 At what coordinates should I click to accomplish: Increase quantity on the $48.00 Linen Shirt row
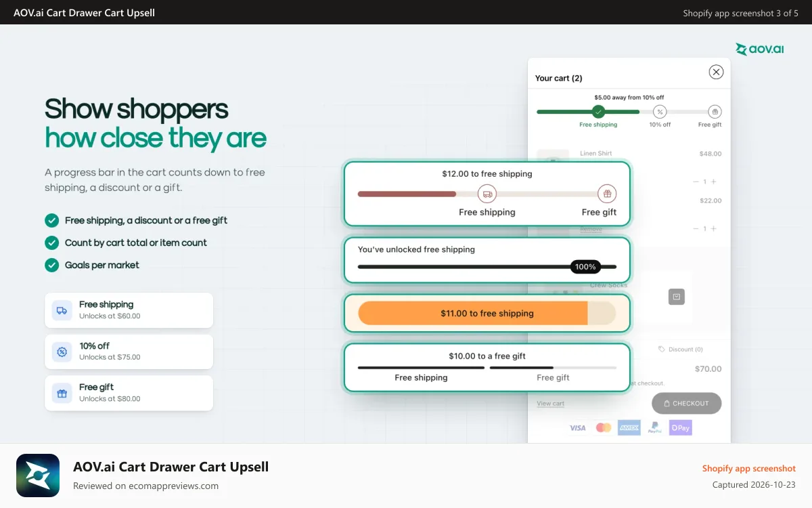[713, 182]
